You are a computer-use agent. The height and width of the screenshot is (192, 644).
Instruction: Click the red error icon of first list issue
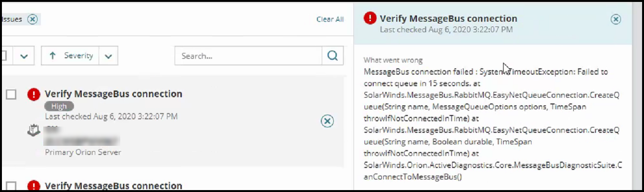coord(34,94)
